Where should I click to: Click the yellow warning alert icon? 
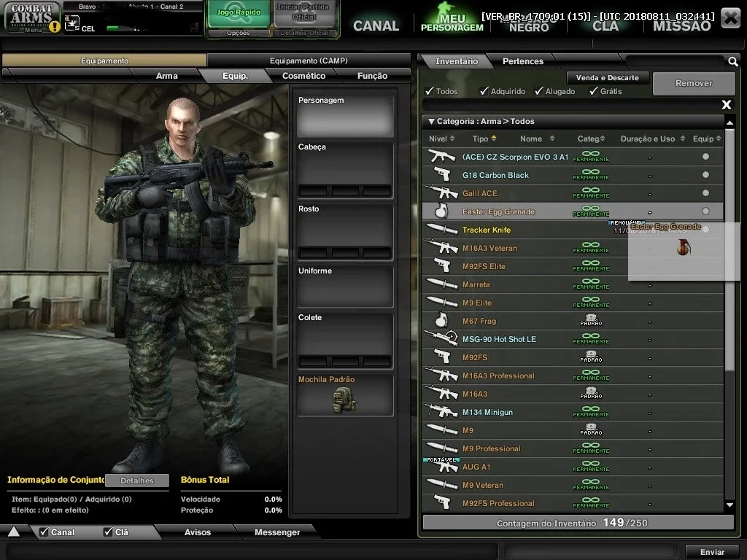55,27
